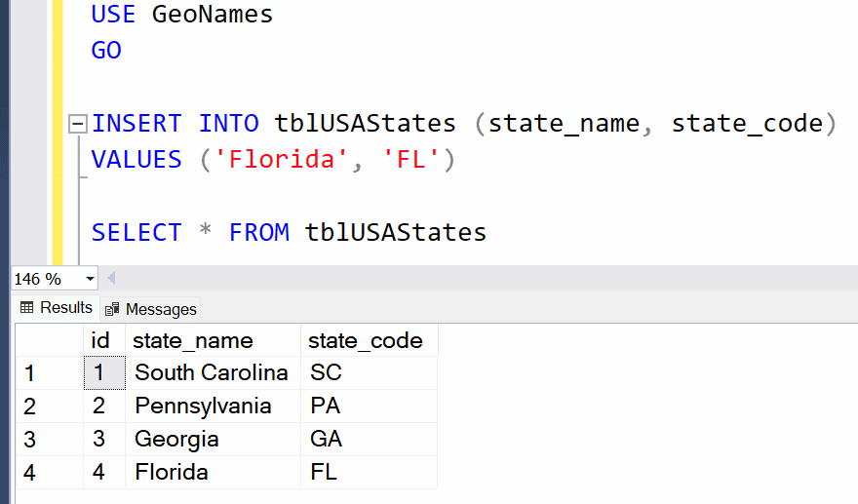The width and height of the screenshot is (858, 504).
Task: Select row header number 4
Action: [50, 472]
